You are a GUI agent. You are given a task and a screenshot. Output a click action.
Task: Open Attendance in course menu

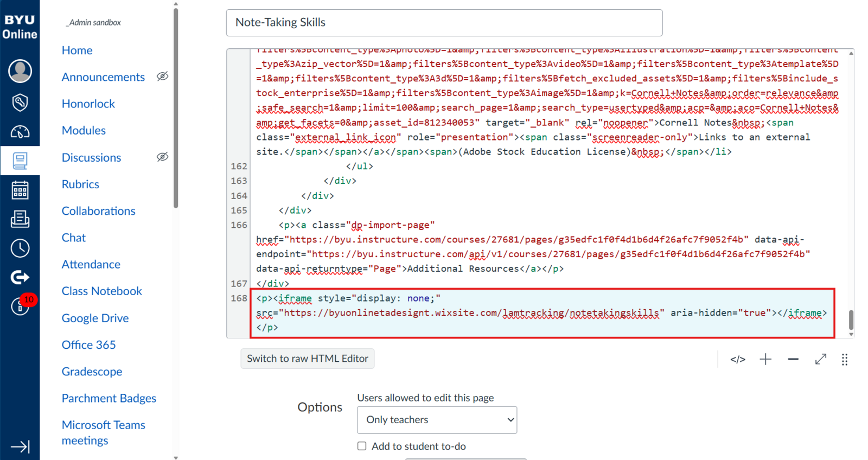pos(91,264)
